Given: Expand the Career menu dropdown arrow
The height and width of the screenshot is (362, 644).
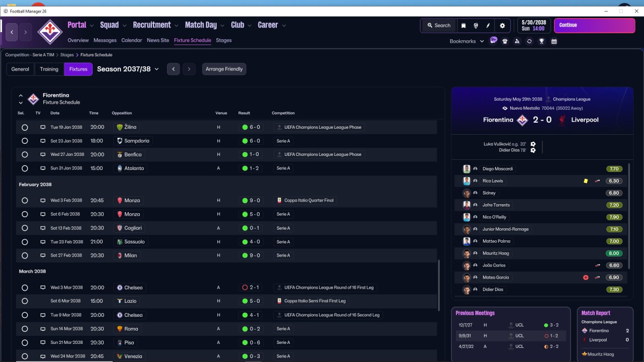Looking at the screenshot, I should tap(284, 26).
